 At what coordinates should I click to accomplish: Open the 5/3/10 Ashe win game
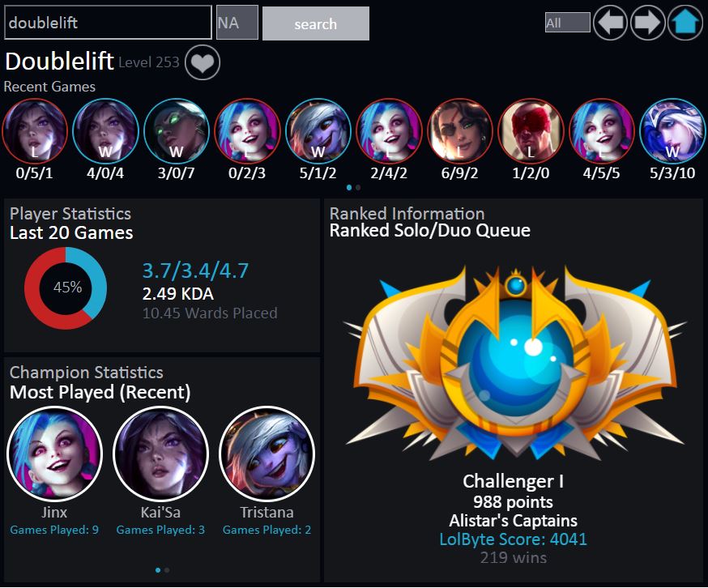pos(673,131)
